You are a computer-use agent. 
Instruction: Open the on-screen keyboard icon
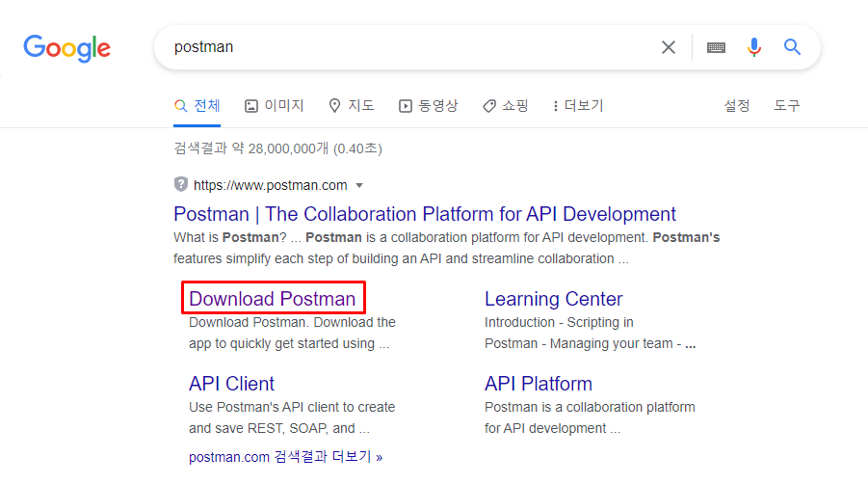click(716, 47)
